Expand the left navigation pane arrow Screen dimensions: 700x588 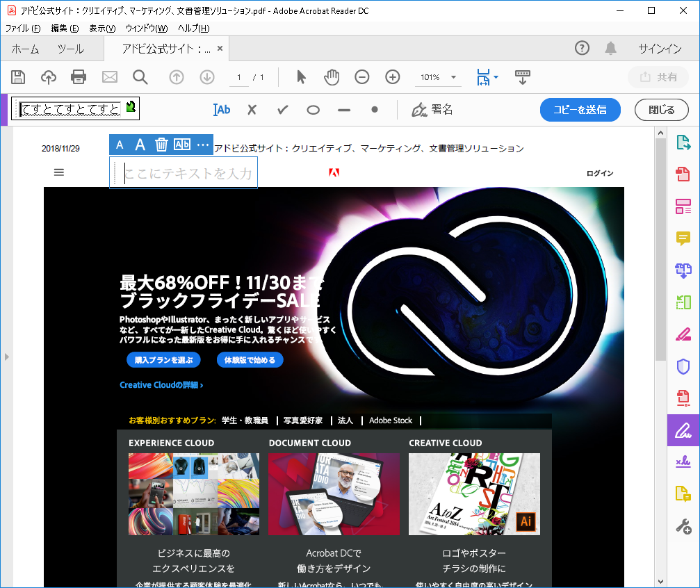click(x=6, y=357)
